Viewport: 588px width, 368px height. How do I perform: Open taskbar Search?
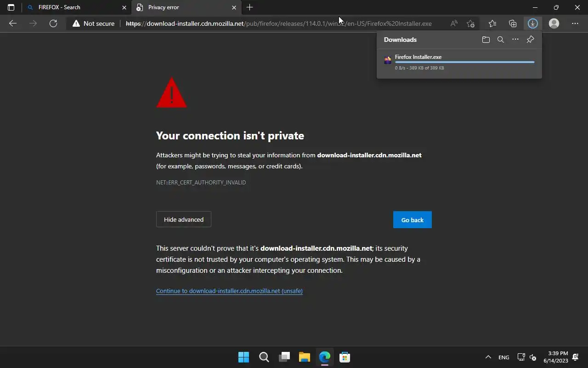264,357
